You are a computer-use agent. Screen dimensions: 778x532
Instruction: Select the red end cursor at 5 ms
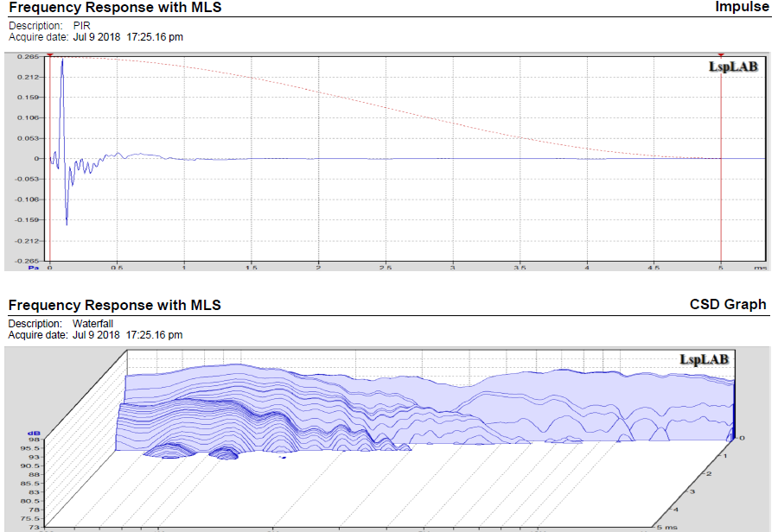point(721,158)
